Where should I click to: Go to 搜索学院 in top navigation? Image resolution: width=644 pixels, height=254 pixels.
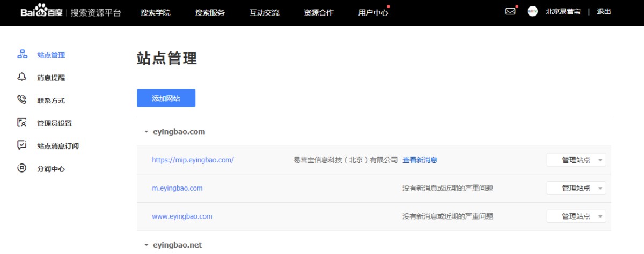click(156, 12)
